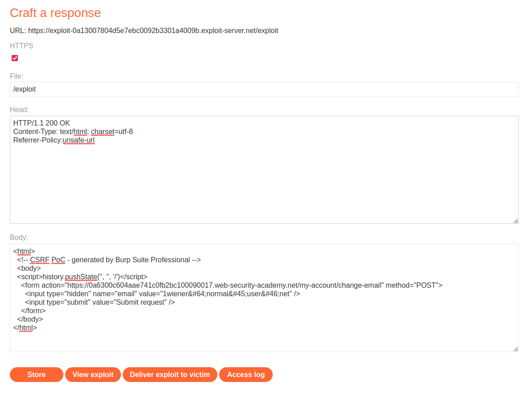Screen dimensions: 532x407
Task: Grab the Head textarea resize handle
Action: (515, 221)
